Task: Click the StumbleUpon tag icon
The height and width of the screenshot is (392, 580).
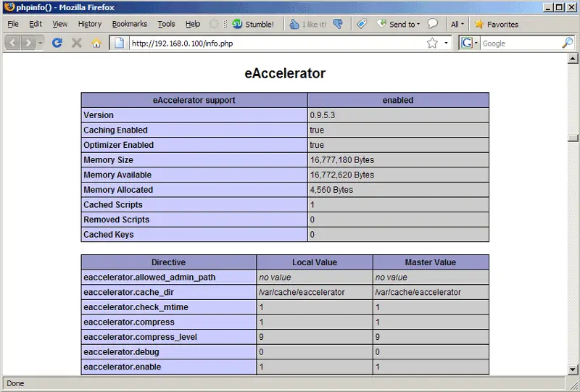Action: click(362, 24)
